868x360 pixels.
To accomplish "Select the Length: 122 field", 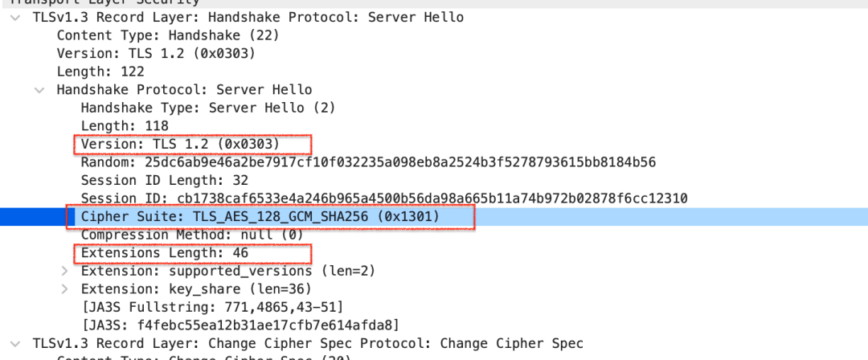I will click(x=100, y=72).
